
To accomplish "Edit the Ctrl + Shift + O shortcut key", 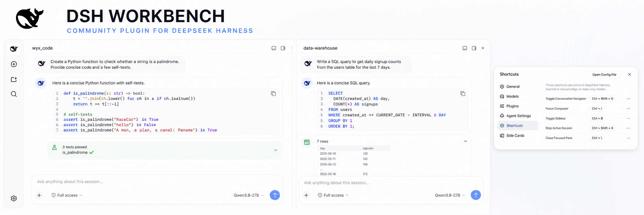I will (602, 99).
